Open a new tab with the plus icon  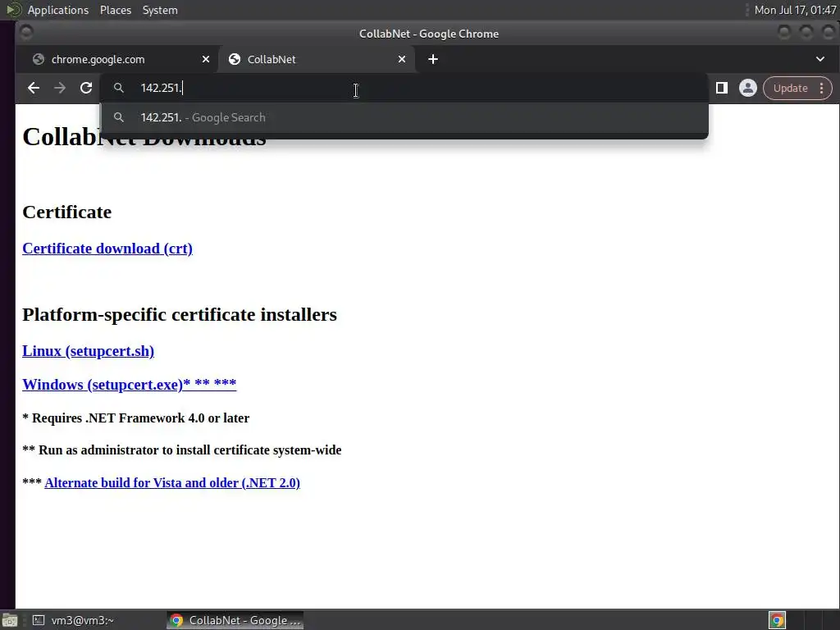tap(433, 59)
